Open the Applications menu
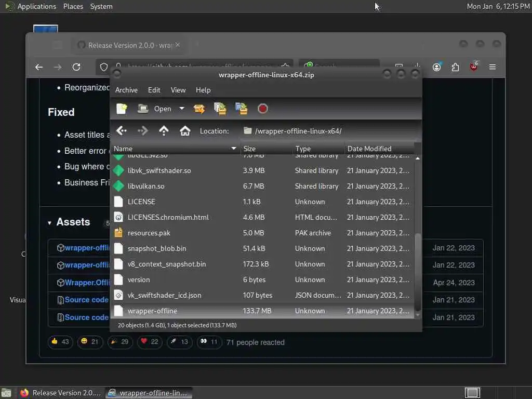Screen dimensions: 532x399 coord(31,6)
